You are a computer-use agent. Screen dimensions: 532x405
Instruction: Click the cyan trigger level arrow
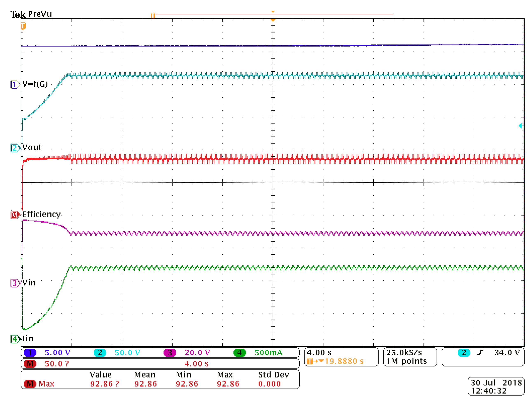[521, 126]
